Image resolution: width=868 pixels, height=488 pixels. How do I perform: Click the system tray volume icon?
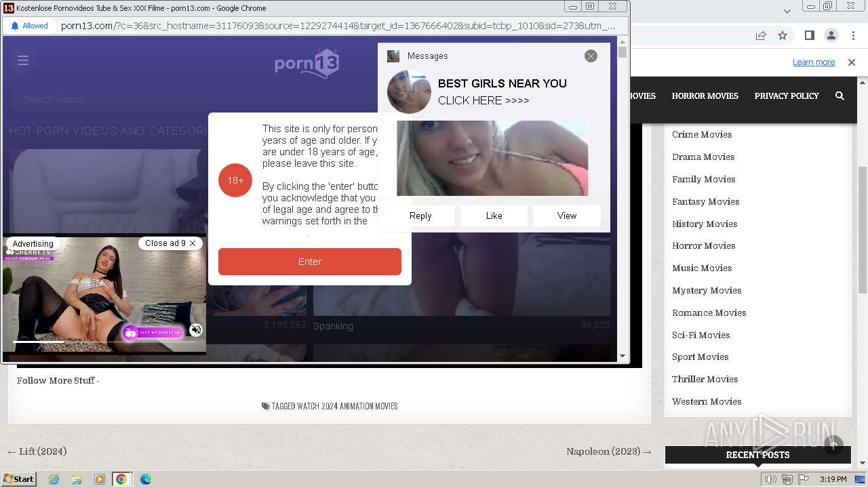tap(771, 479)
